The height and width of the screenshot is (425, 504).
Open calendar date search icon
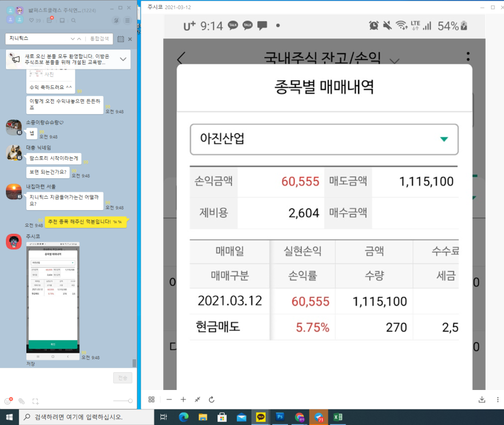pyautogui.click(x=121, y=39)
